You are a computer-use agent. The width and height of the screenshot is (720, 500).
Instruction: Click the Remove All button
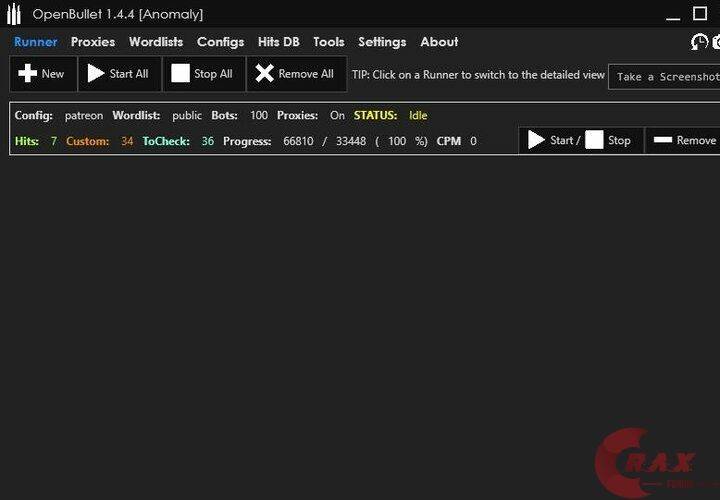[x=297, y=74]
